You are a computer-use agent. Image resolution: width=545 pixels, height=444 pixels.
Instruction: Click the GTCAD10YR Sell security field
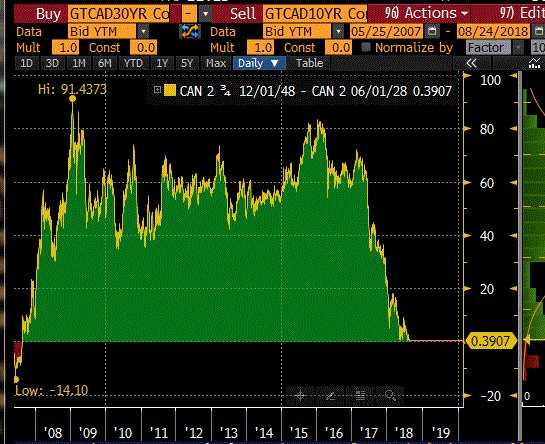[315, 14]
